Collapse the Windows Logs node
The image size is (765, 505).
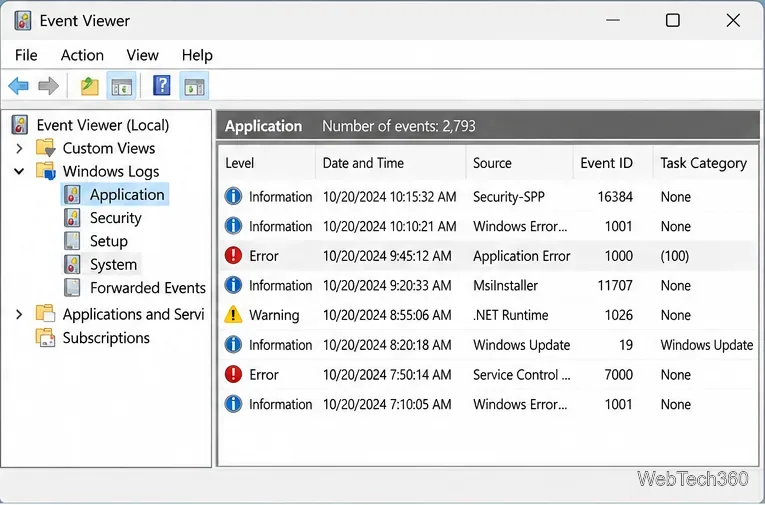(x=19, y=171)
